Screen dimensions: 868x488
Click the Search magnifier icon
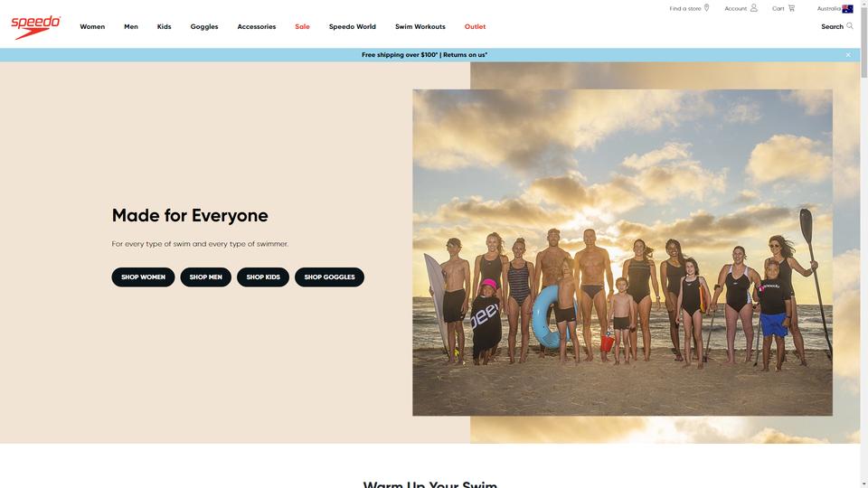(x=850, y=26)
